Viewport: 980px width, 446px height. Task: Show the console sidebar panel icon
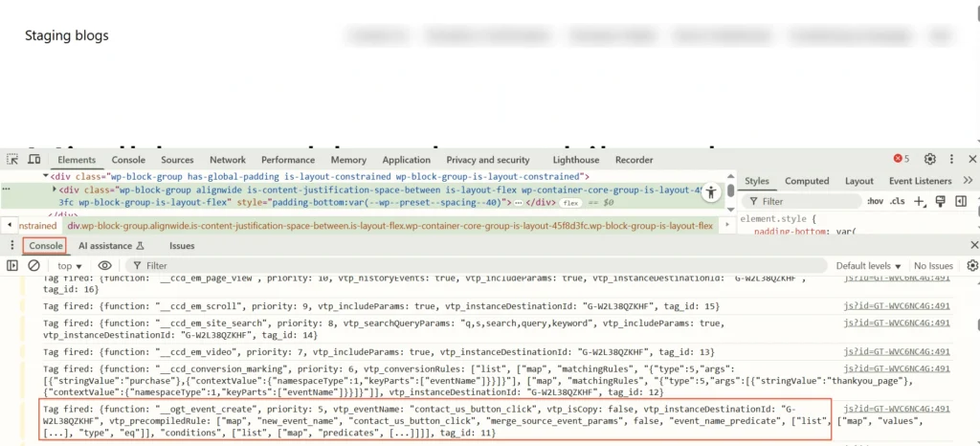click(12, 265)
